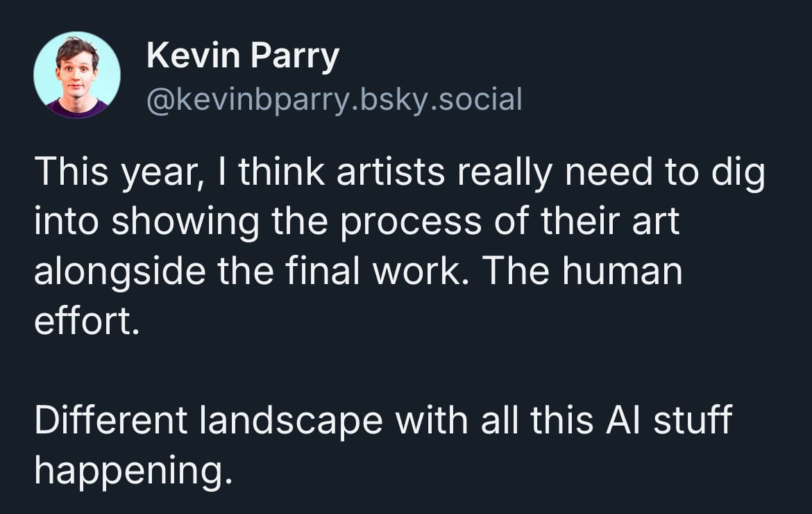Click the word "artists" in the post
The height and width of the screenshot is (514, 812).
coord(390,172)
